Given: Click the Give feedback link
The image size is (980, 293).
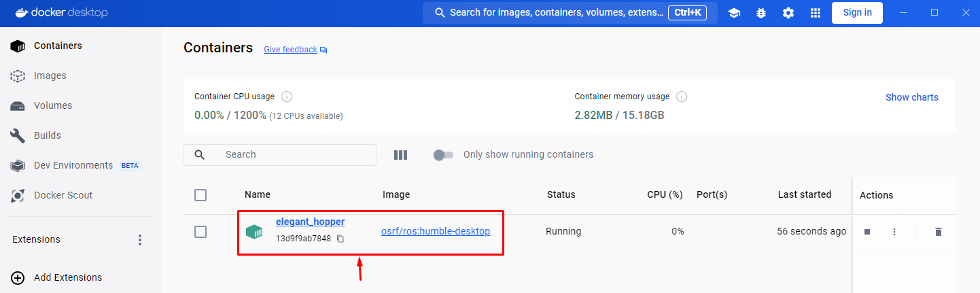Looking at the screenshot, I should [290, 50].
